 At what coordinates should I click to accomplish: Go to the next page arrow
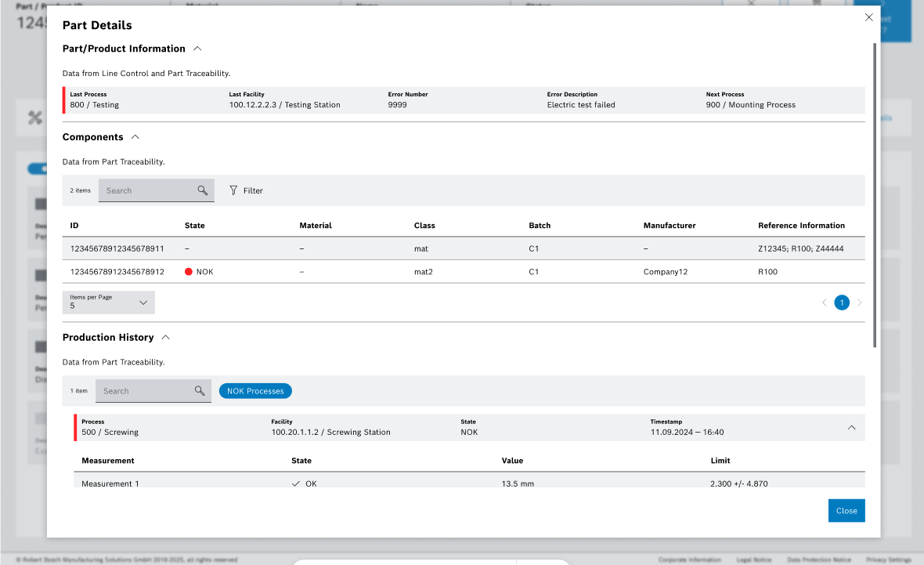(x=859, y=302)
